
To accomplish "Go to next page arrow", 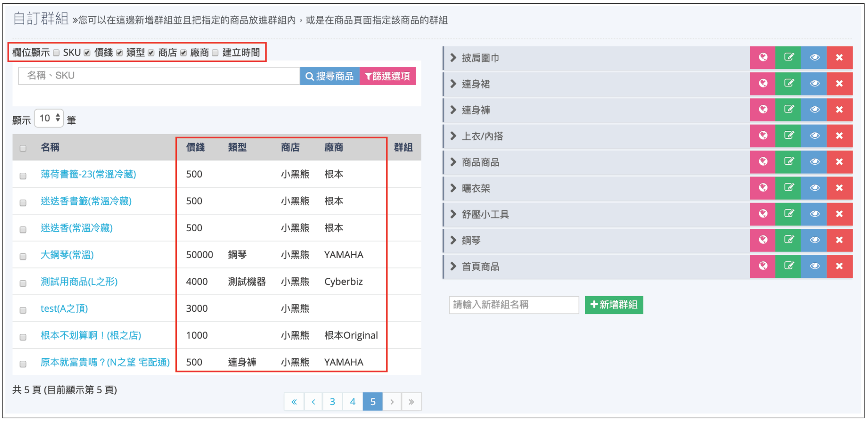I will pyautogui.click(x=392, y=402).
